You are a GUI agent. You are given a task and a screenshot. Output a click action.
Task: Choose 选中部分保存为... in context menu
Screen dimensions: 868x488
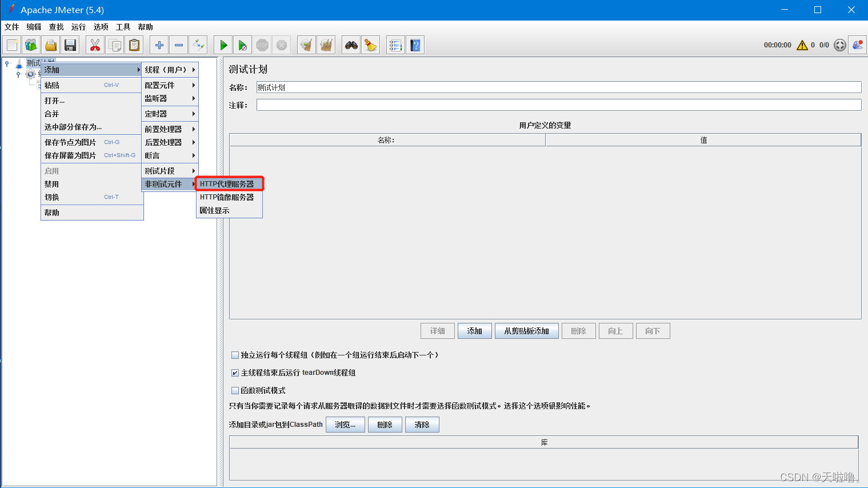click(91, 127)
